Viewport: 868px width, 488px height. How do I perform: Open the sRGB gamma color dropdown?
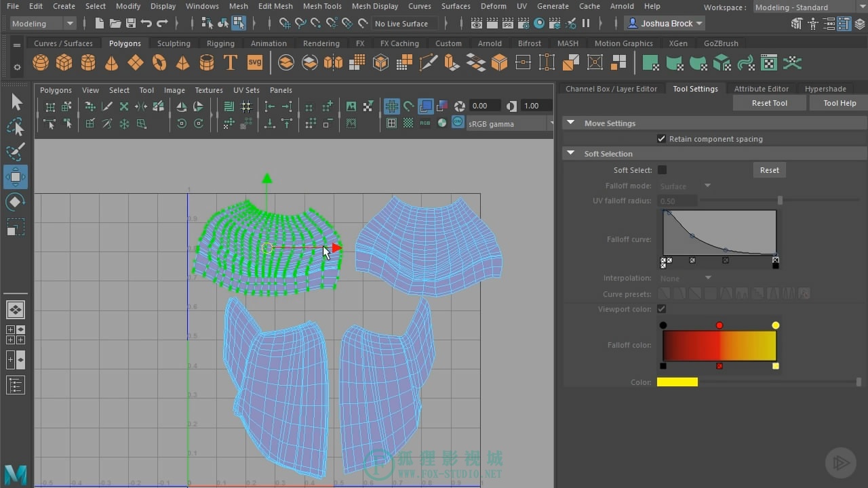(510, 124)
